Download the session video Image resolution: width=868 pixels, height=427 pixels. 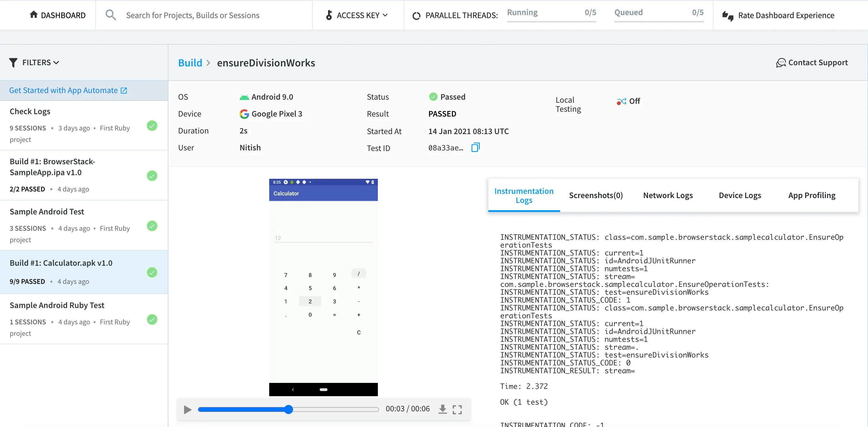click(442, 409)
